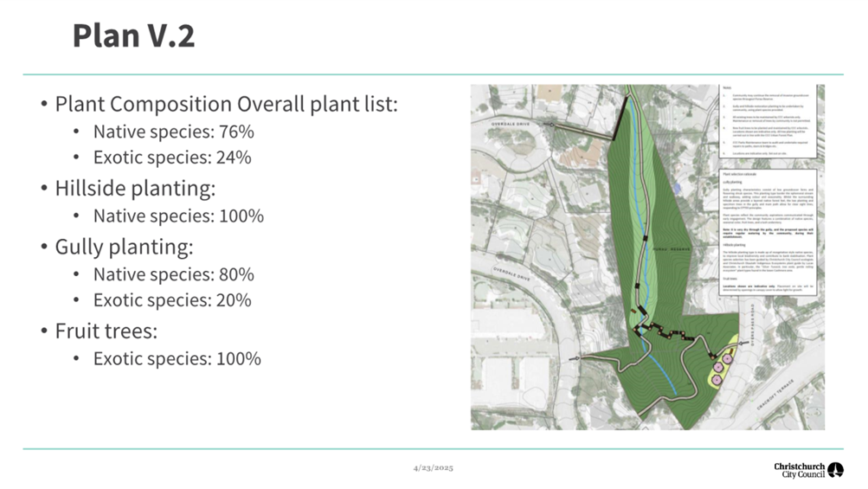Click the 'Gully planting:' bullet heading

[x=123, y=247]
